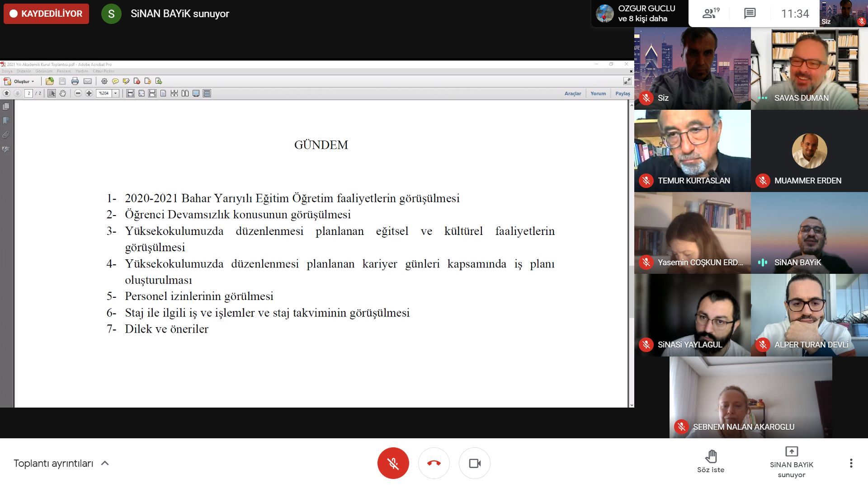Show the participants list icon
This screenshot has width=868, height=488.
click(x=710, y=14)
